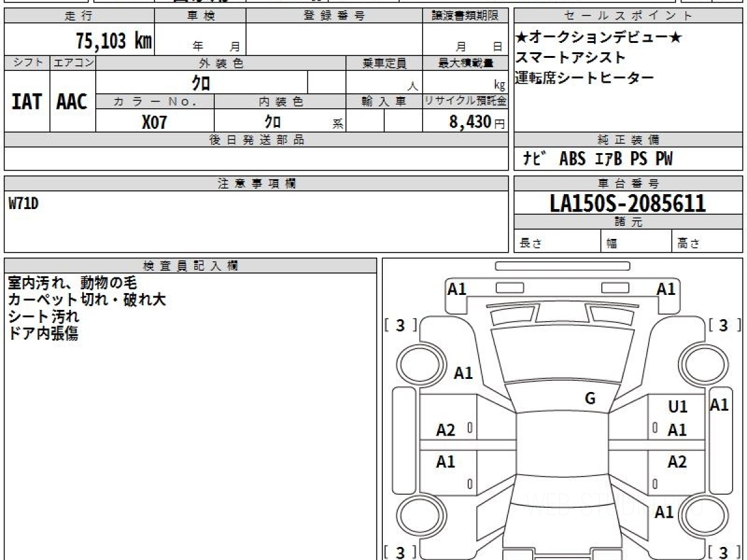Image resolution: width=747 pixels, height=560 pixels.
Task: Click the note シート汚れ
Action: point(43,316)
